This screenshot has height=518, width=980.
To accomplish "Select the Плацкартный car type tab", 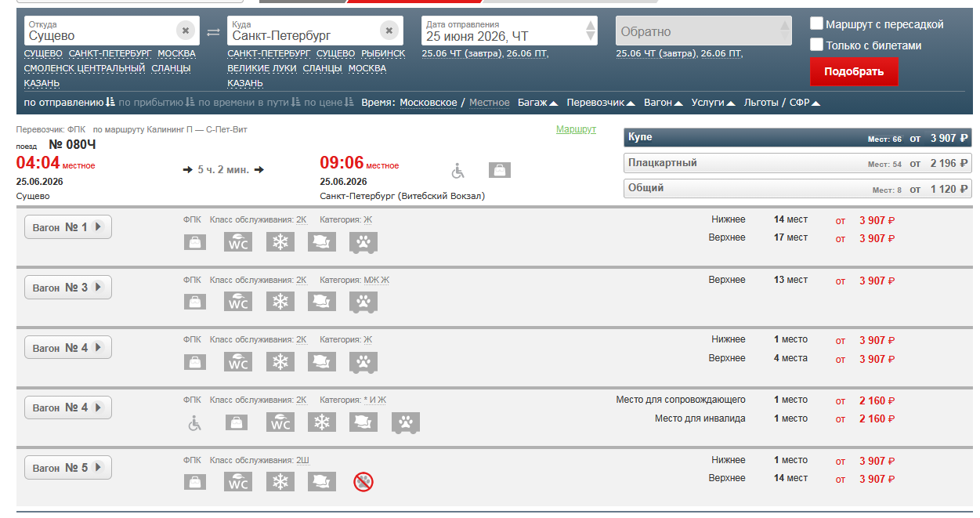I will coord(797,164).
